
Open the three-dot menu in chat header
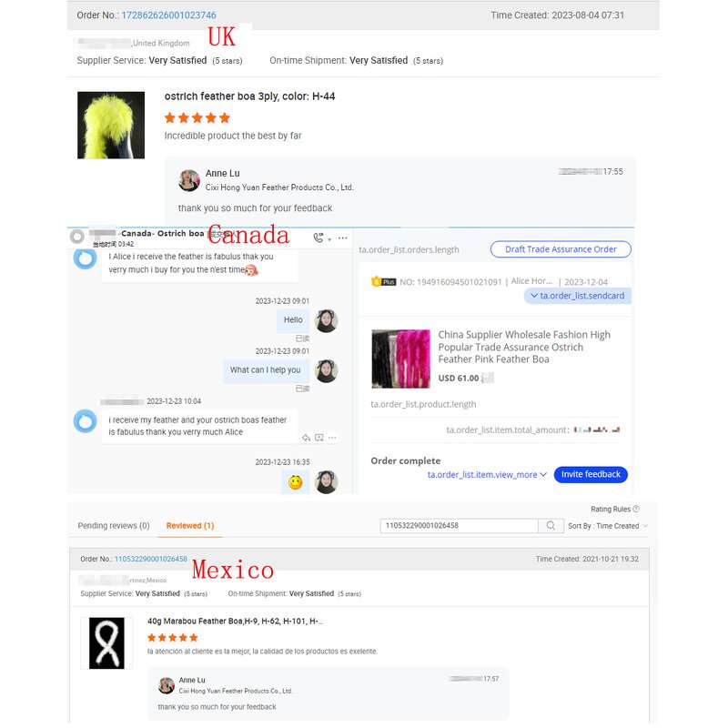[x=343, y=238]
